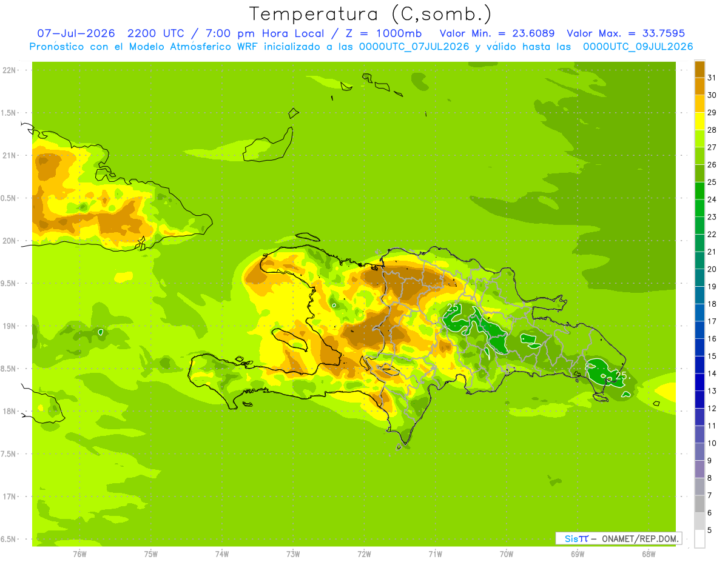728x562 pixels.
Task: Click color bar segment between 30 and 31
Action: [x=699, y=86]
